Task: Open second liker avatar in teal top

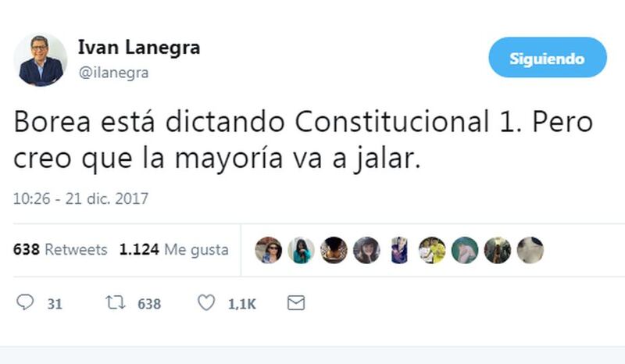Action: (301, 250)
